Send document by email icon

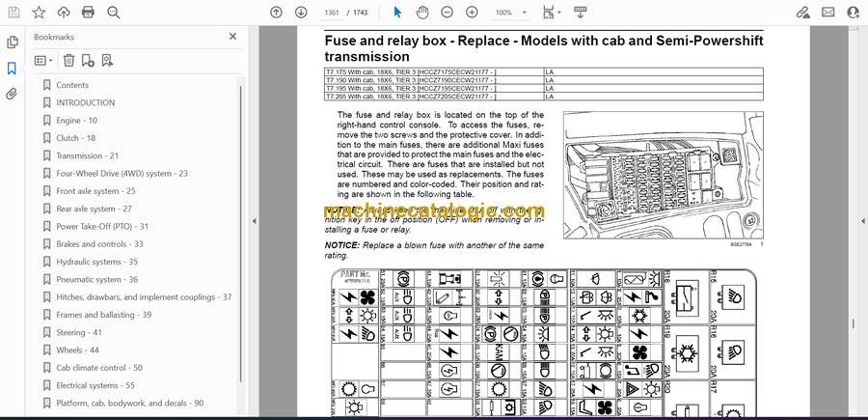(x=827, y=13)
